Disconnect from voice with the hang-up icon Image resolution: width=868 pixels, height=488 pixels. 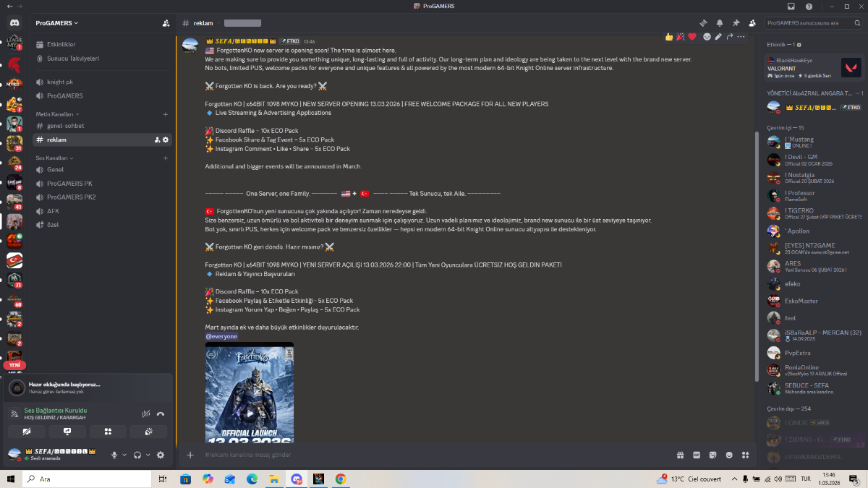click(x=161, y=414)
